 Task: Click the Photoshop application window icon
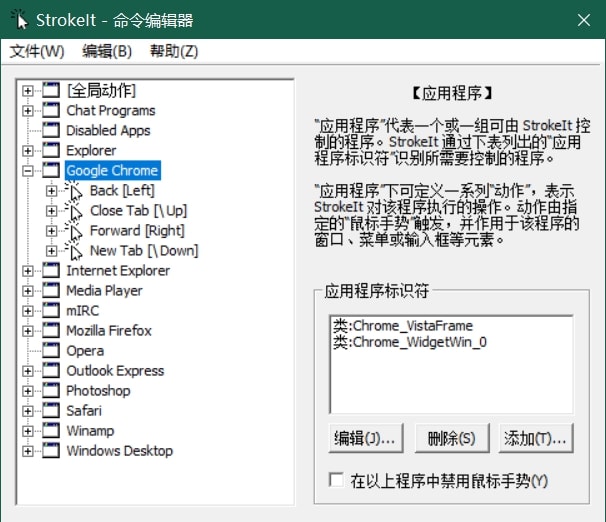coord(51,391)
